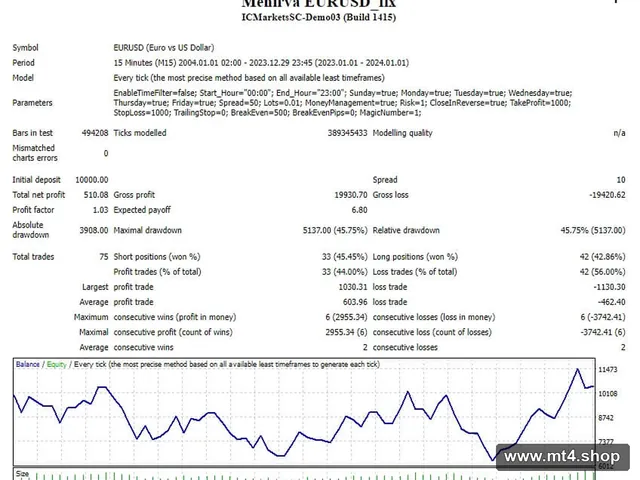Click the 'Absolute drawdown' label
The width and height of the screenshot is (640, 480).
point(31,230)
